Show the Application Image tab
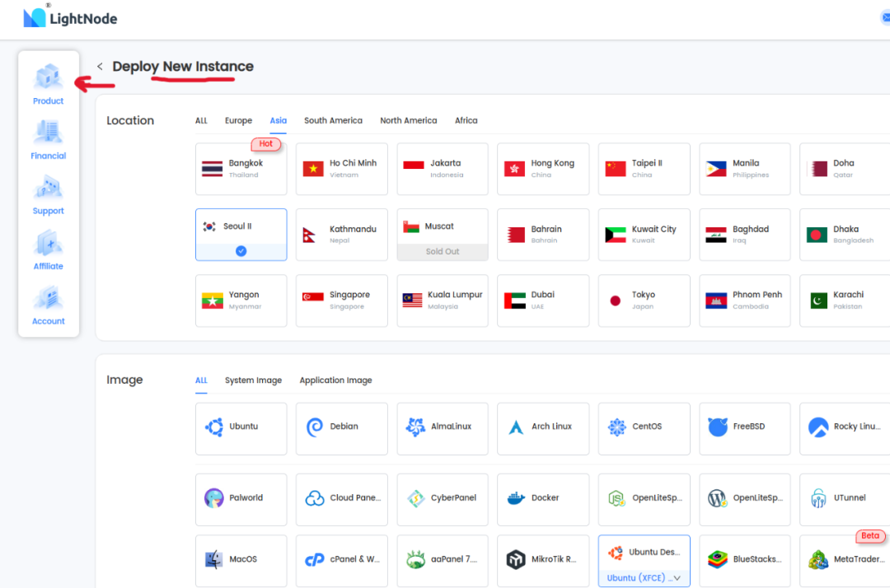Screen dimensions: 890x588 [335, 380]
